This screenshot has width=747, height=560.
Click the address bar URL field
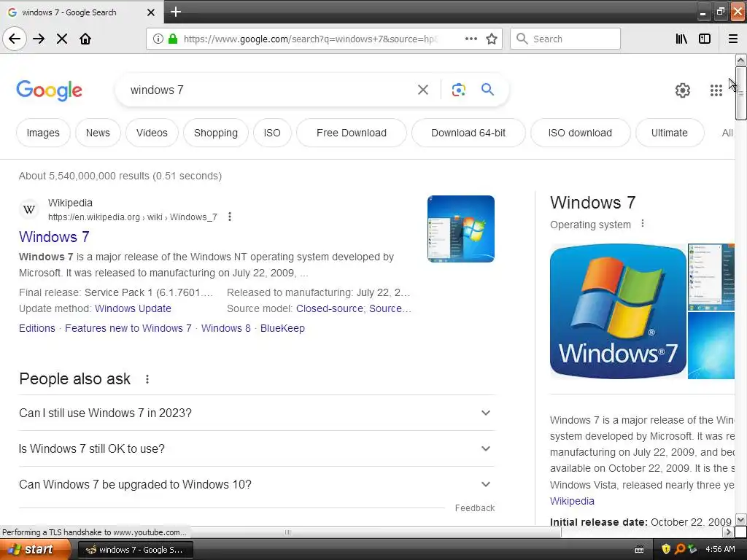point(309,39)
